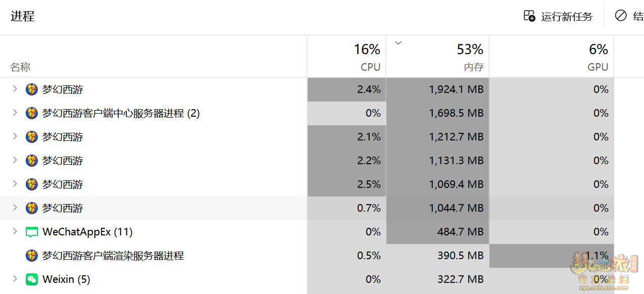Viewport: 644px width, 294px height.
Task: Click 梦幻西游 icon in the 1,044.7 MB row
Action: pyautogui.click(x=32, y=208)
